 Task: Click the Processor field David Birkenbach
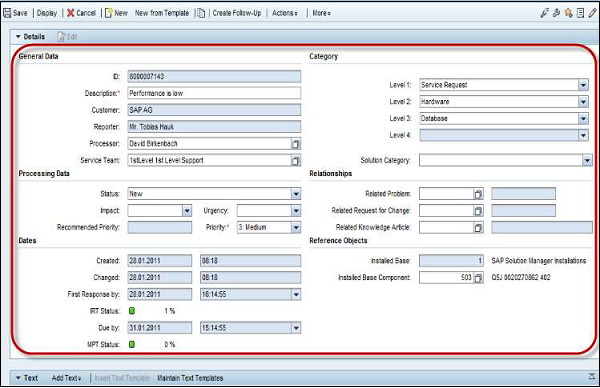pyautogui.click(x=209, y=144)
